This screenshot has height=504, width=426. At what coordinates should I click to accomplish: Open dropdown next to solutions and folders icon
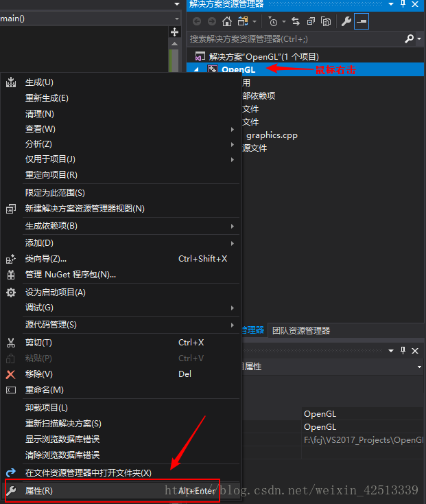(255, 22)
